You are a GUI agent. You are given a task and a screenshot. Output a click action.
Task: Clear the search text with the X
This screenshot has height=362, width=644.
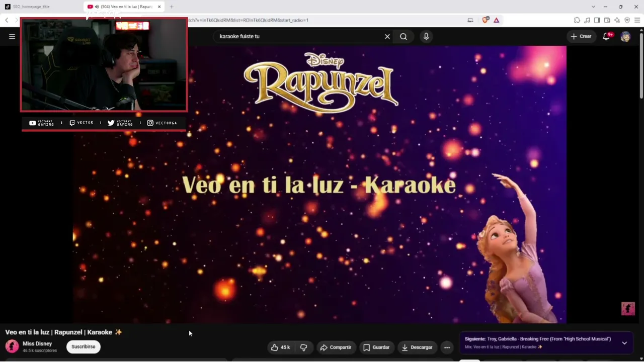click(x=387, y=36)
